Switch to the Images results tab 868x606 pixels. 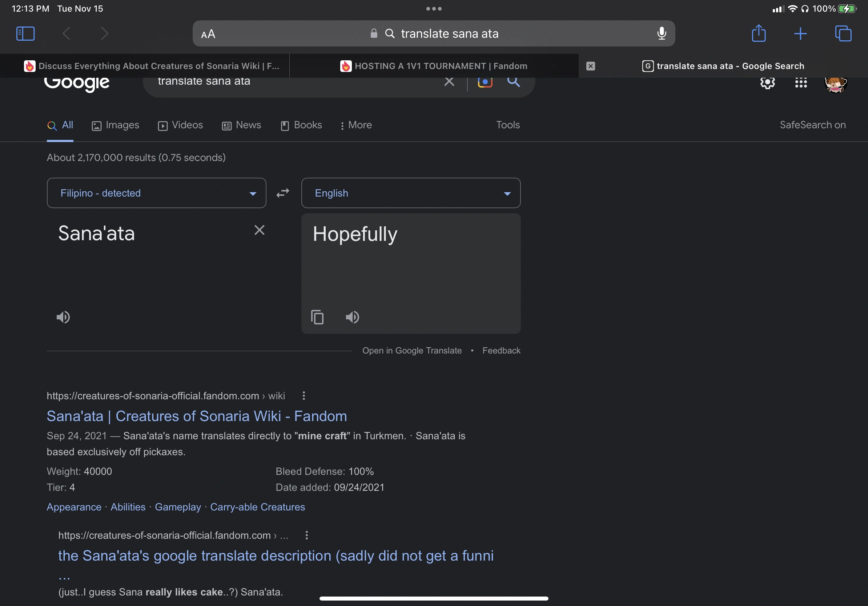[115, 125]
